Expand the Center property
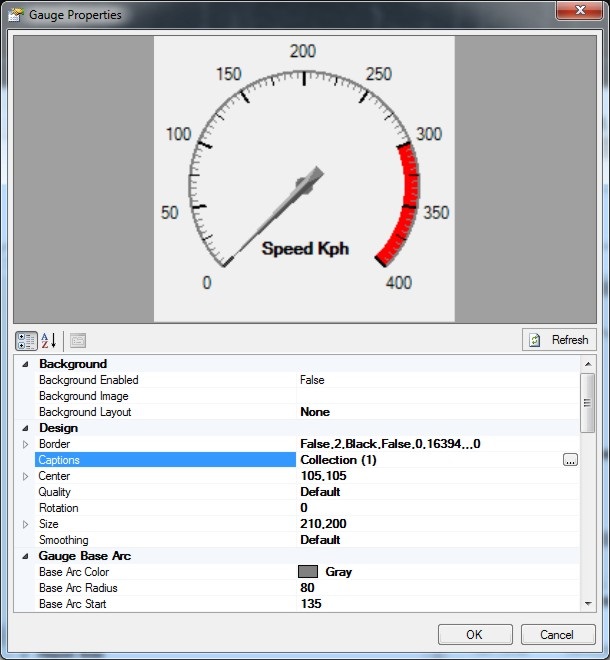 26,476
